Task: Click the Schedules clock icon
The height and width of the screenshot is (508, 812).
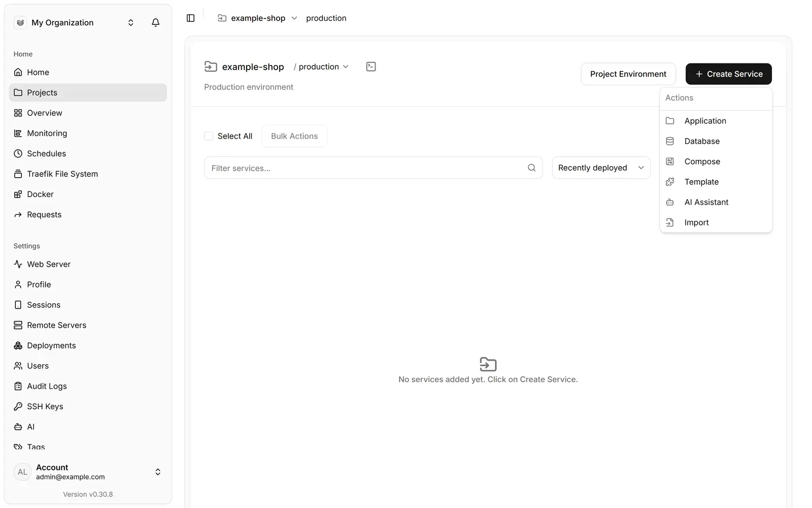Action: [18, 153]
